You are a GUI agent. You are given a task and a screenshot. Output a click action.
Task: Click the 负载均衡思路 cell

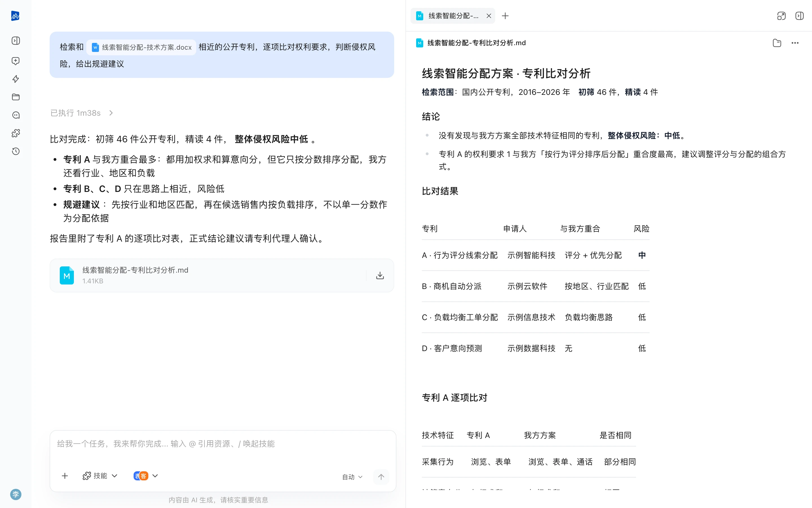[588, 317]
